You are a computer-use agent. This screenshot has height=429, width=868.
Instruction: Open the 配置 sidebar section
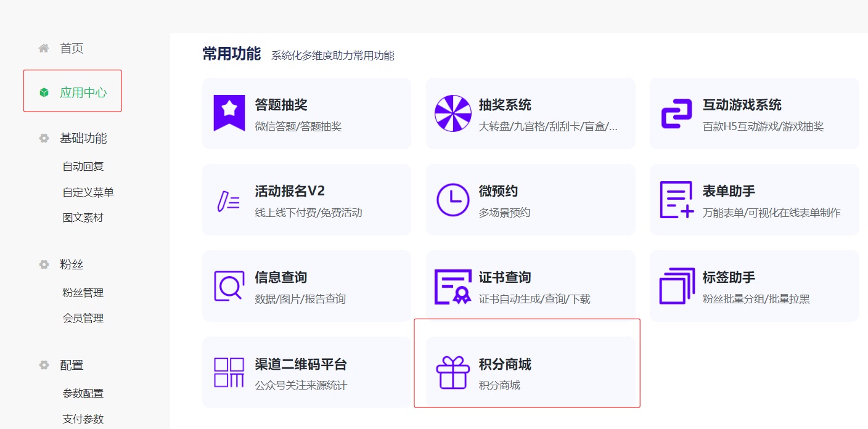click(72, 365)
